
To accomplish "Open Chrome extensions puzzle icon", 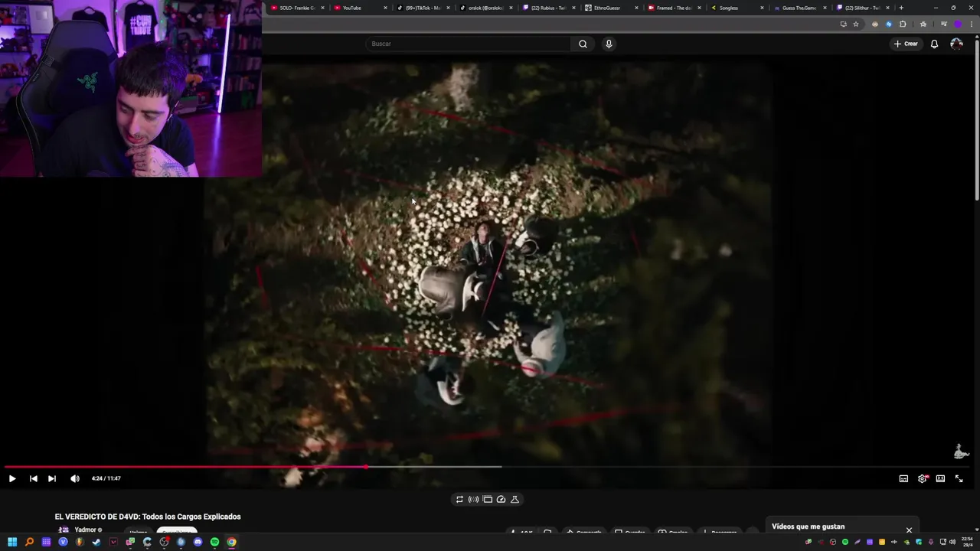I will [903, 24].
